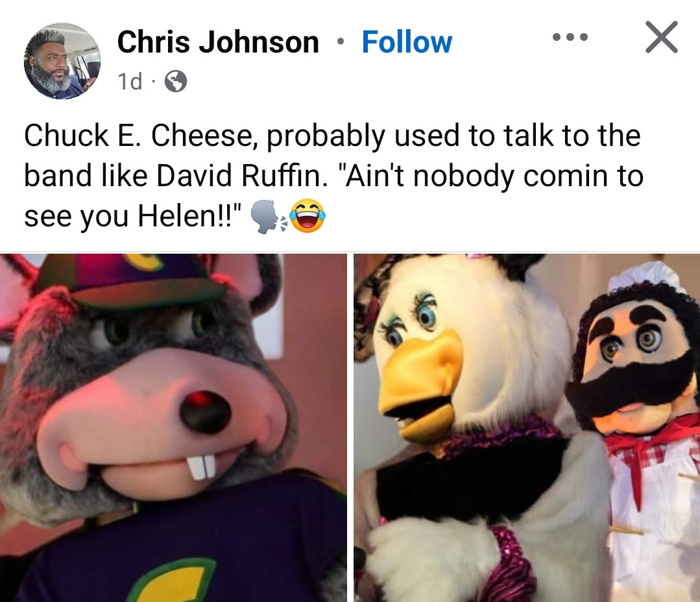This screenshot has width=700, height=602.
Task: Open the chicken and chef photo
Action: coord(527,427)
